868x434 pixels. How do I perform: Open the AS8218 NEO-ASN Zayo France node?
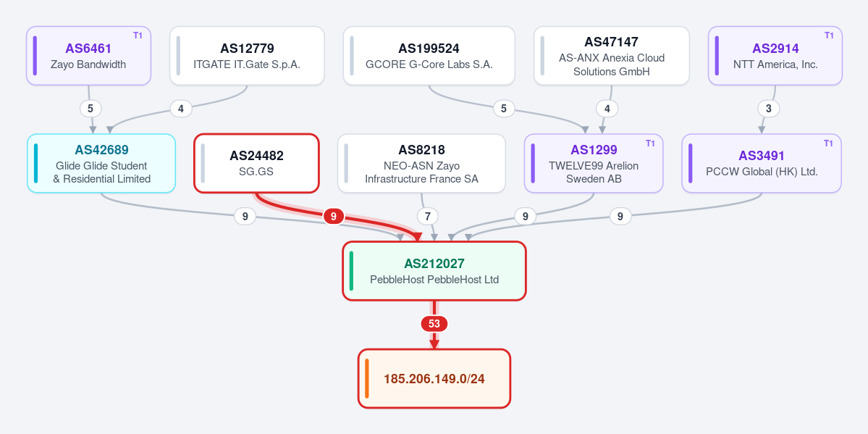(x=422, y=164)
